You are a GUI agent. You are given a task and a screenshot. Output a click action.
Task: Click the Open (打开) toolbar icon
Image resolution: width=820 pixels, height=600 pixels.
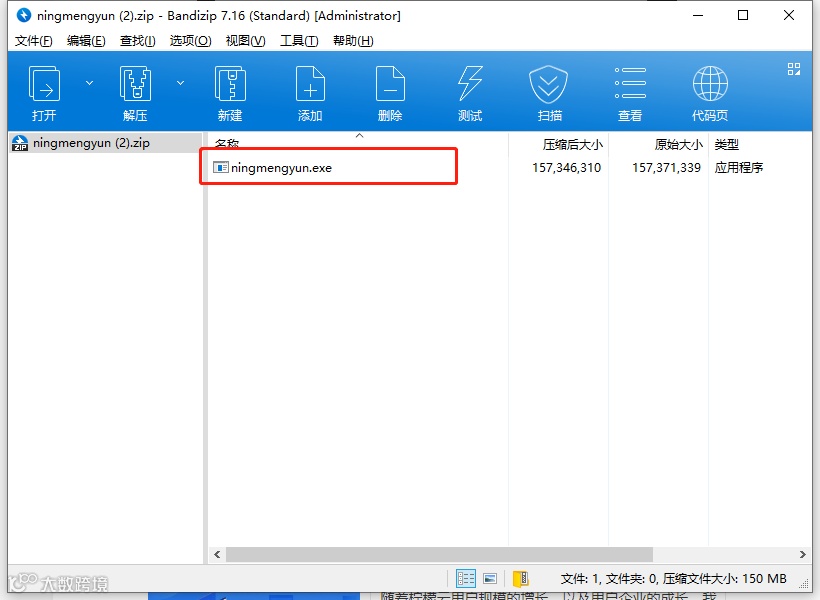click(x=44, y=84)
